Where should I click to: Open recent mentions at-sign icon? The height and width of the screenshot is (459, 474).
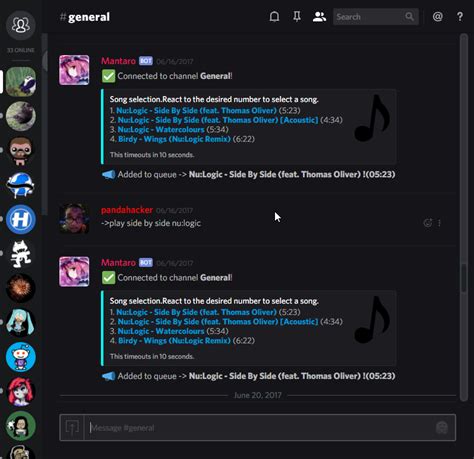point(438,17)
